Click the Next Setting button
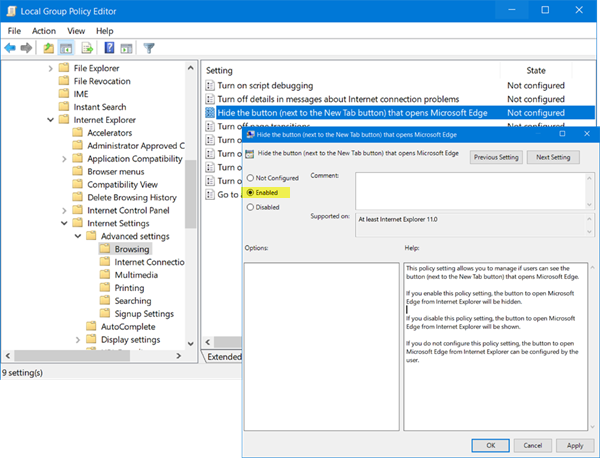Screen dimensions: 600x458 pos(553,157)
